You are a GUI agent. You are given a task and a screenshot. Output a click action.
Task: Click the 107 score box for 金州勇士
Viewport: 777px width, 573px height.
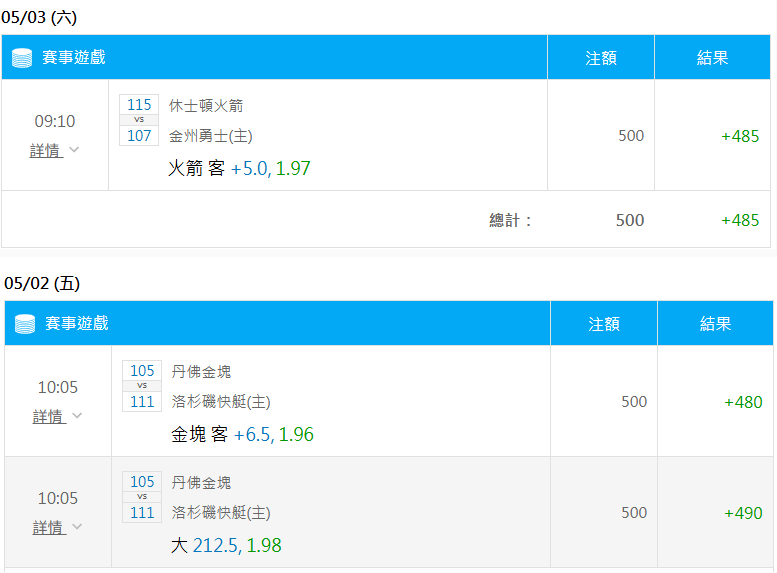tap(139, 135)
